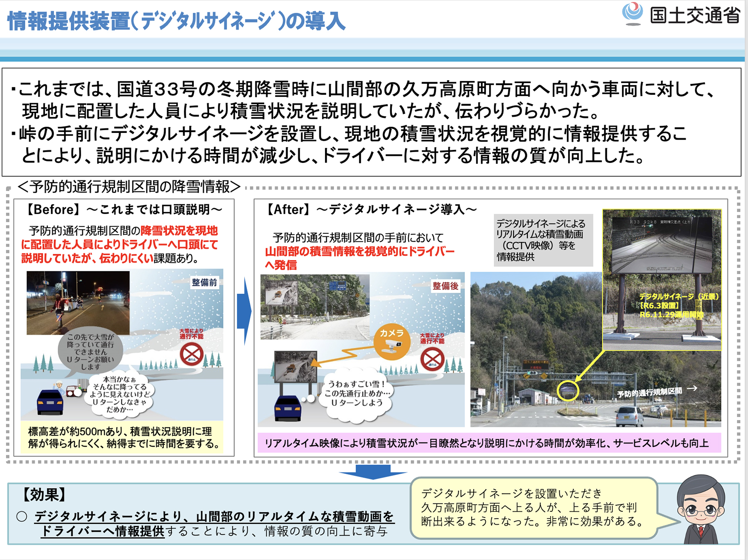This screenshot has width=748, height=560.
Task: Click the blue down arrow above 【効果】
Action: click(373, 472)
